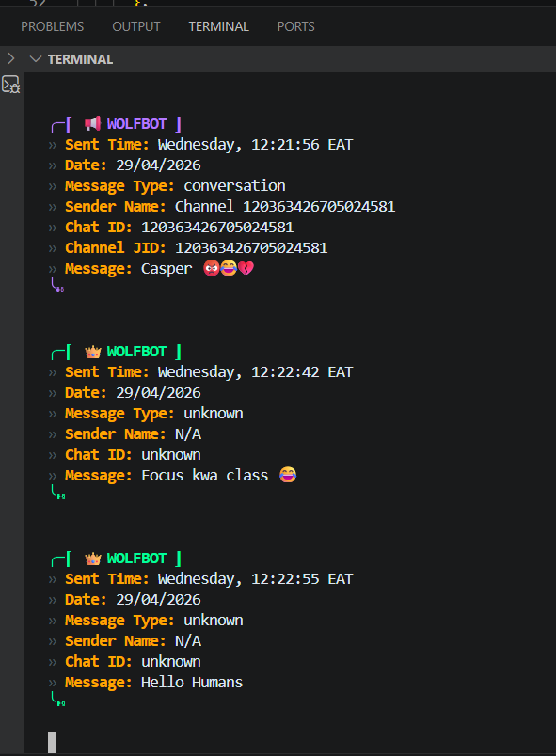
Task: Click the purple WOLFBOT header text
Action: click(136, 124)
